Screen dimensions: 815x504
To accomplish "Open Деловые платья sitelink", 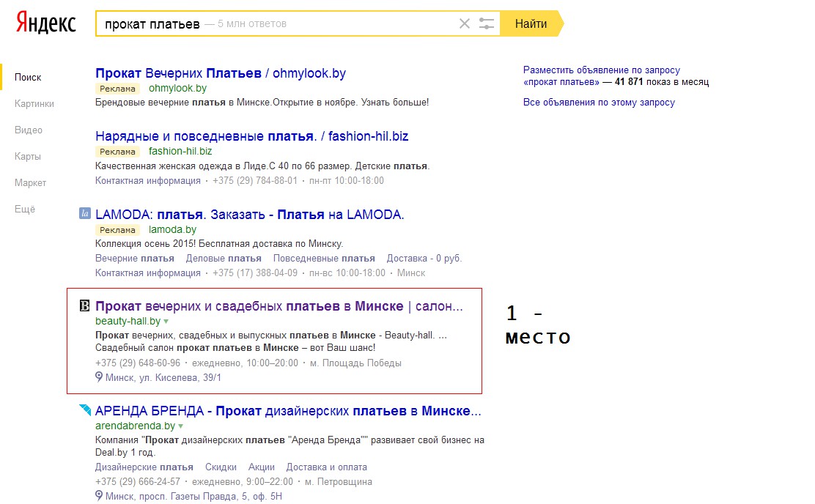I will click(224, 259).
